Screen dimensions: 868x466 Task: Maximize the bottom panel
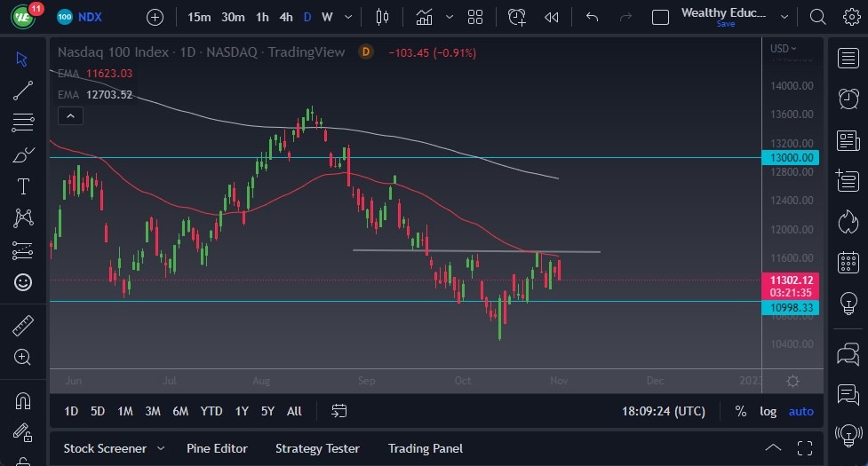pos(805,448)
